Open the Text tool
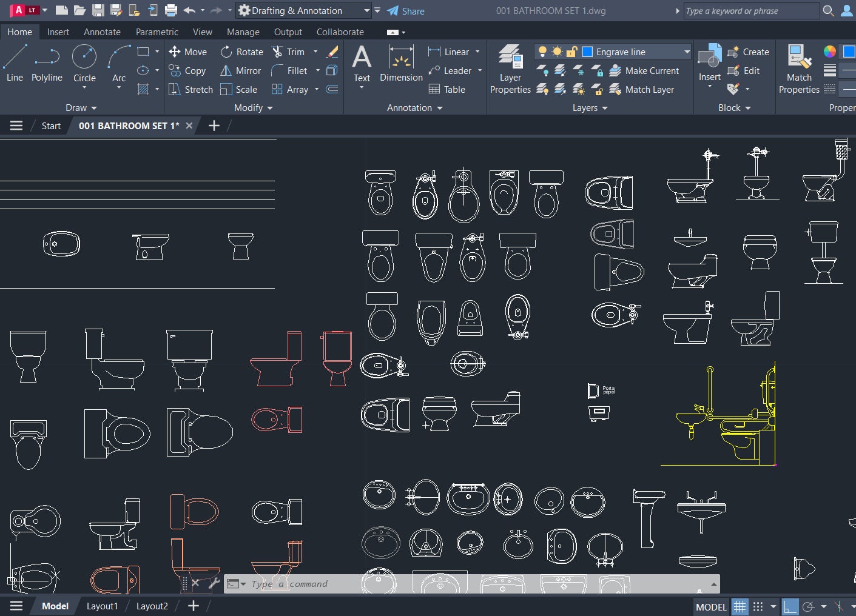Viewport: 856px width, 616px height. coord(362,62)
